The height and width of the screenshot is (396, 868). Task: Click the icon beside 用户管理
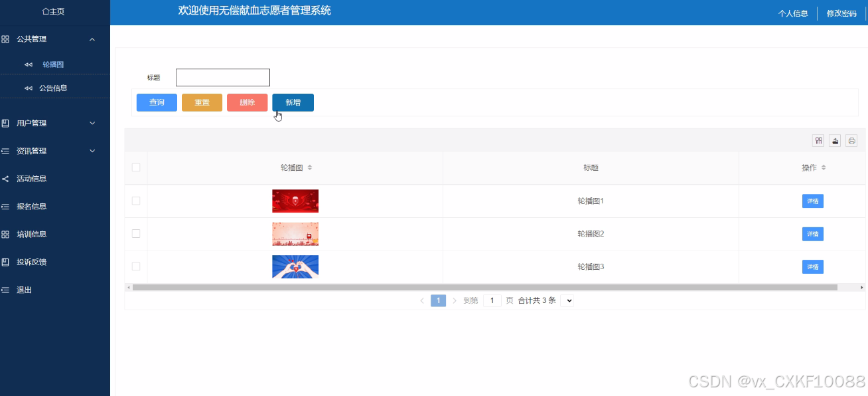click(x=5, y=123)
